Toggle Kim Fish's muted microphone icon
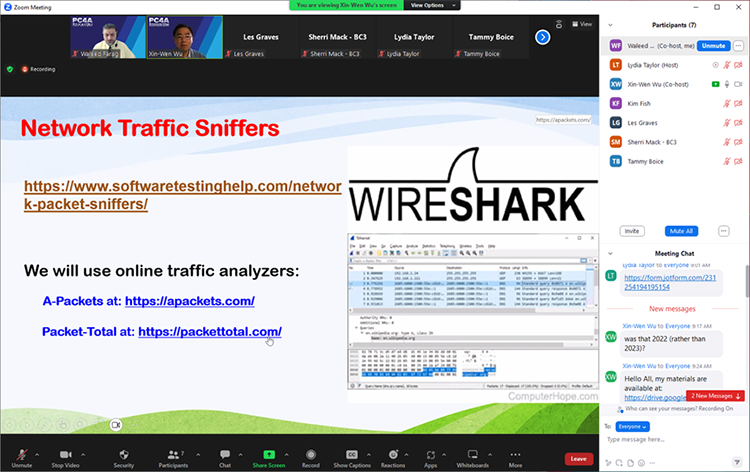The width and height of the screenshot is (750, 472). 727,103
